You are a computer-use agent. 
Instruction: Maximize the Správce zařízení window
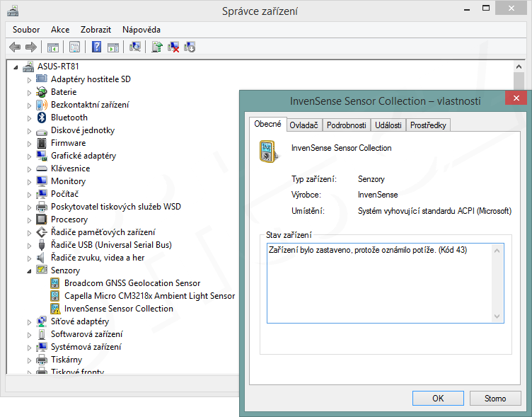pos(486,8)
